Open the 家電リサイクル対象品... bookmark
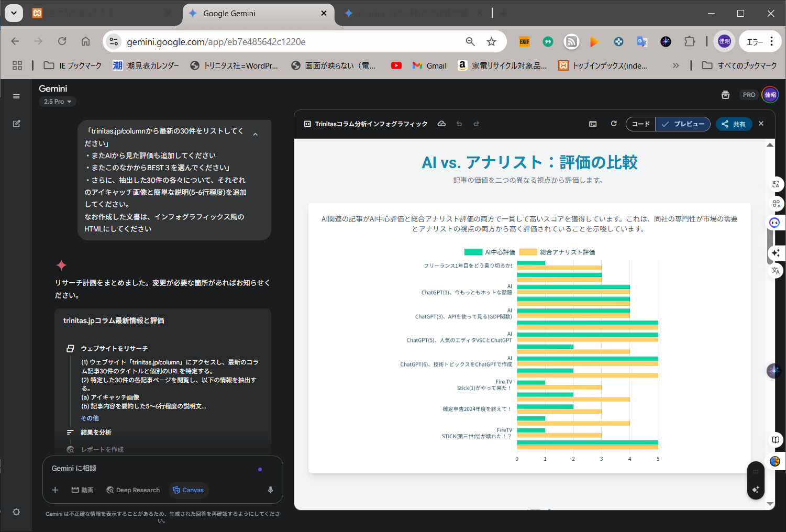Image resolution: width=786 pixels, height=532 pixels. pyautogui.click(x=502, y=65)
